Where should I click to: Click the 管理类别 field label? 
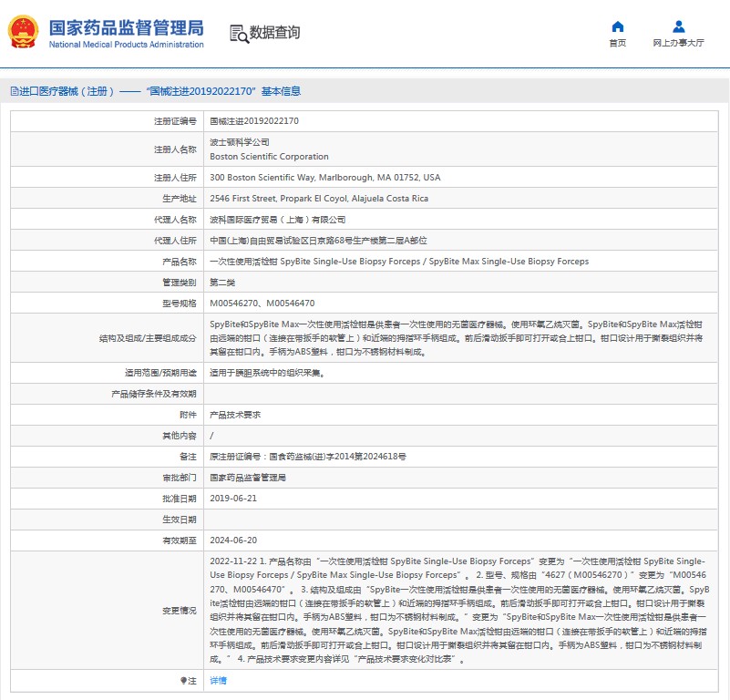coord(180,283)
